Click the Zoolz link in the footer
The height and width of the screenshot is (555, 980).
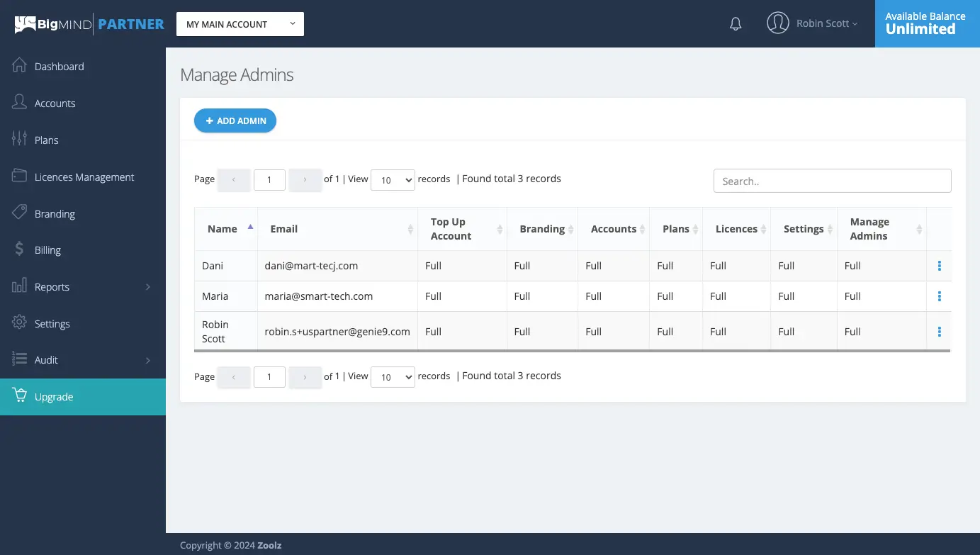(x=269, y=545)
